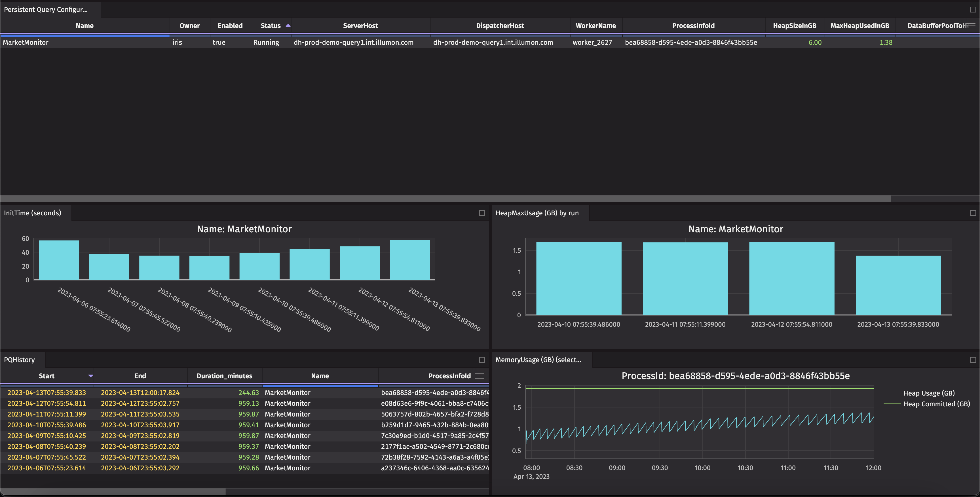Image resolution: width=980 pixels, height=497 pixels.
Task: Maximize the PQHistory panel
Action: coord(481,360)
